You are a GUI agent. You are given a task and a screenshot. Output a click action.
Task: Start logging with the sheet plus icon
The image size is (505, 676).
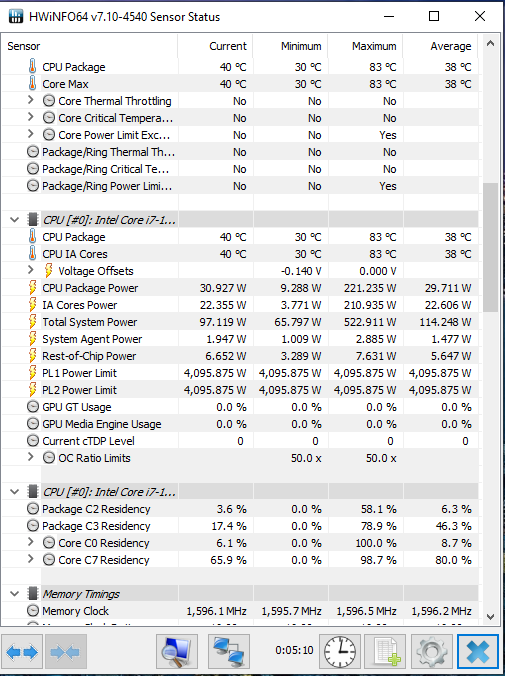tap(385, 651)
